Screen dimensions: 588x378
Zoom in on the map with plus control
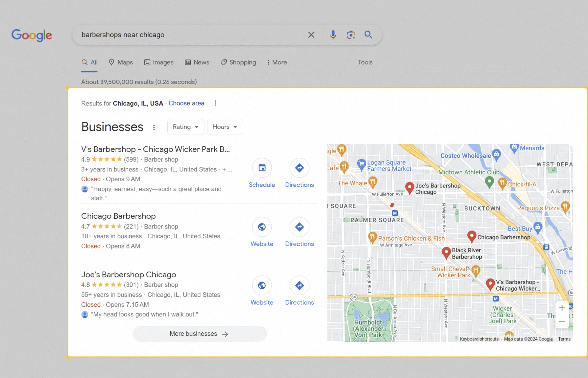pyautogui.click(x=562, y=308)
